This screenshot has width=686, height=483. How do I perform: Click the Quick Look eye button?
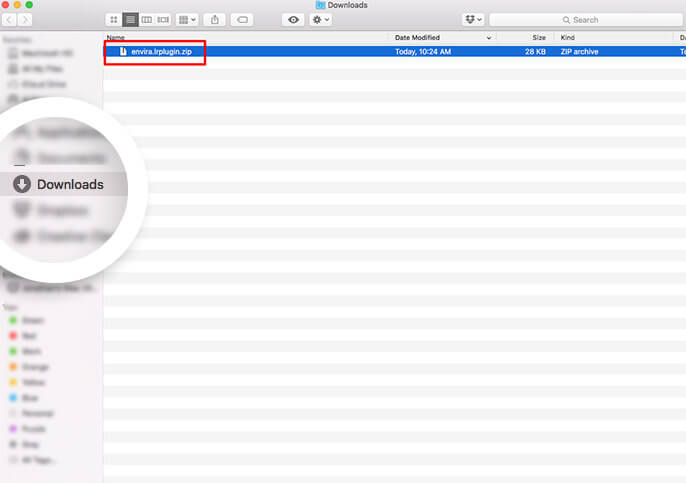coord(294,20)
